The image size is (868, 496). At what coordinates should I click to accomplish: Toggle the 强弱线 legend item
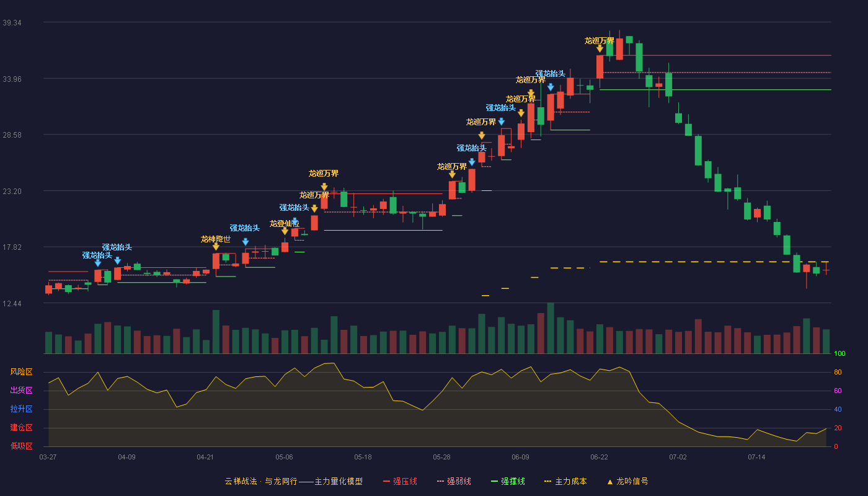pos(454,481)
